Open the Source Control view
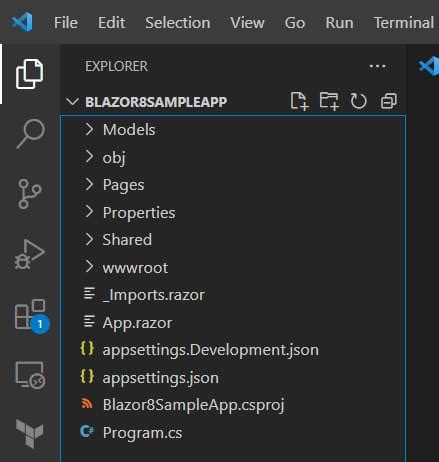The width and height of the screenshot is (439, 462). [x=29, y=194]
